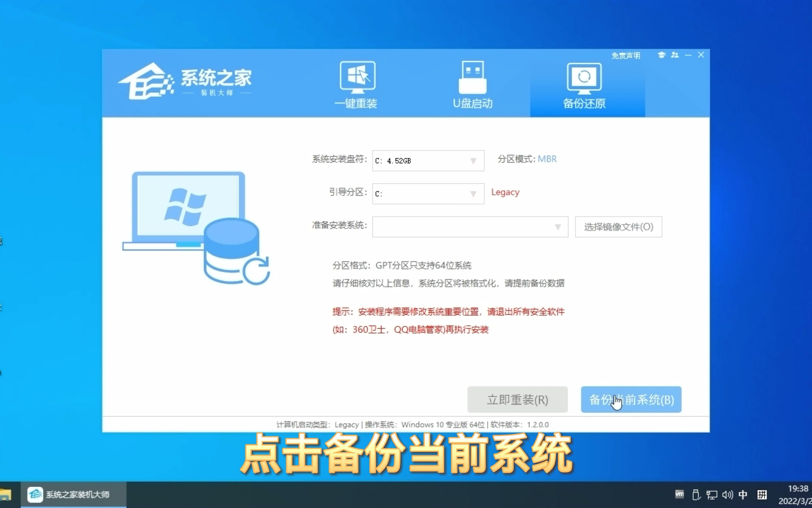Open the 准备安装系统 dropdown
812x508 pixels.
(x=470, y=227)
